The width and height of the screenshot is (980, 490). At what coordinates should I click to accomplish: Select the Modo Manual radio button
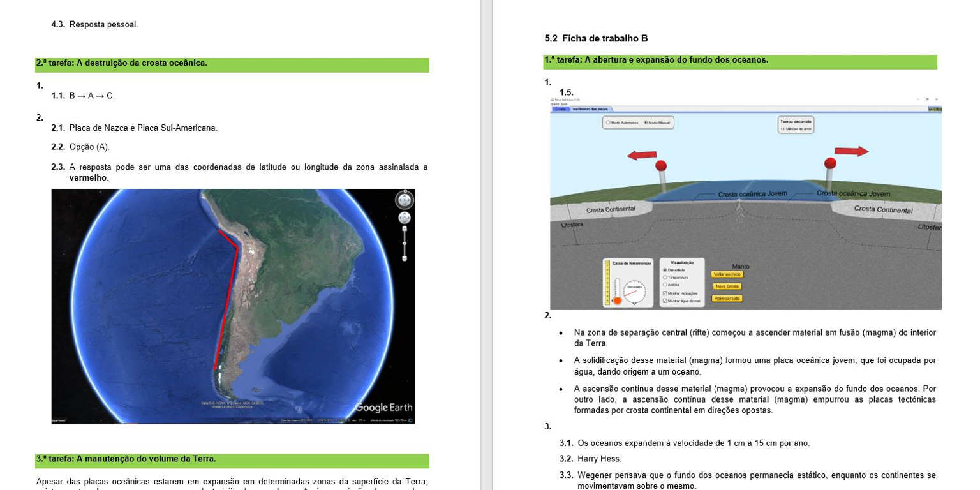click(646, 122)
